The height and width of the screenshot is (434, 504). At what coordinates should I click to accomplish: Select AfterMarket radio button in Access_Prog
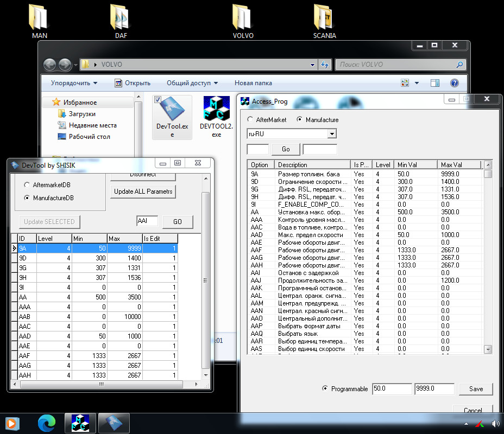coord(250,119)
